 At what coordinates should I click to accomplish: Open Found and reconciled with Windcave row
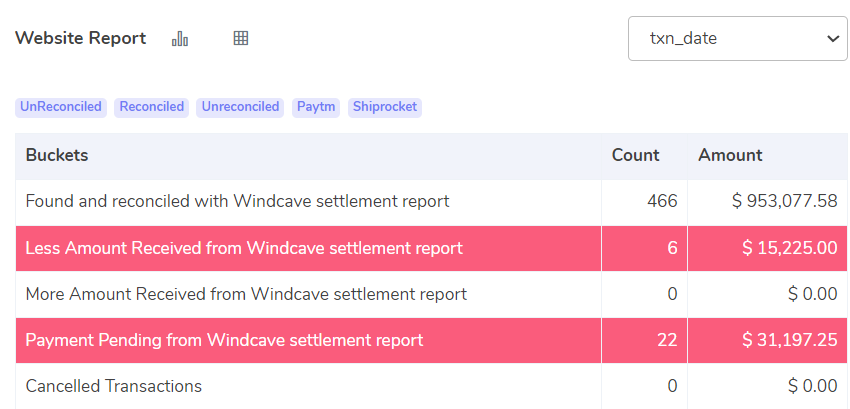pos(432,202)
